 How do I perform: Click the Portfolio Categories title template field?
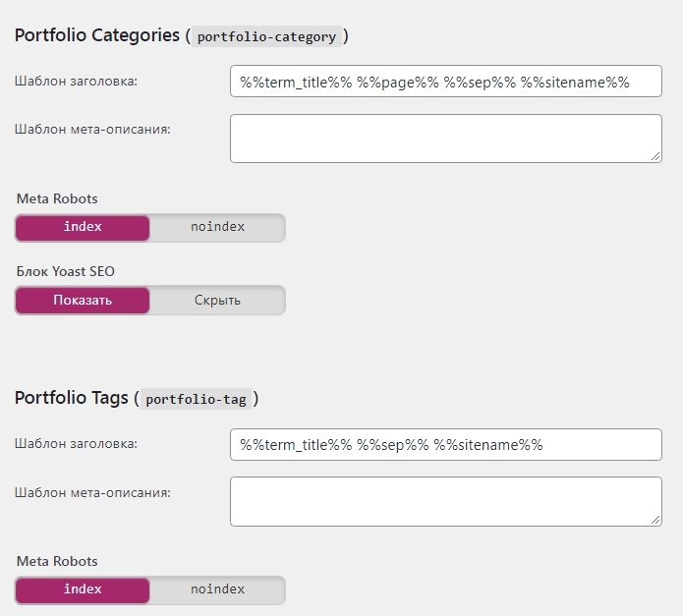[445, 82]
